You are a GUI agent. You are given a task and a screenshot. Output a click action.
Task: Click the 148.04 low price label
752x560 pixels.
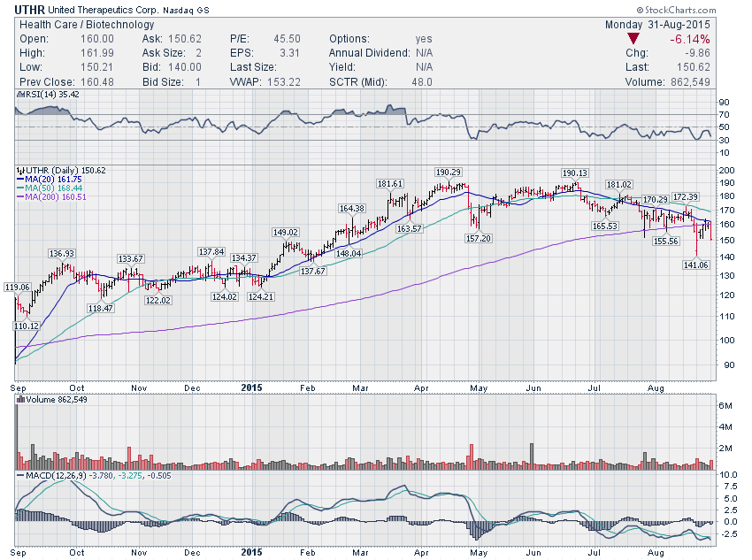(349, 253)
